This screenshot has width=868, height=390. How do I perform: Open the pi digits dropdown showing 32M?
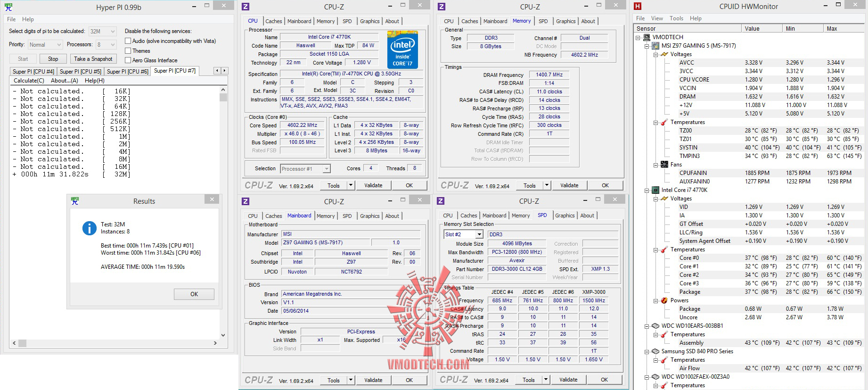tap(102, 32)
